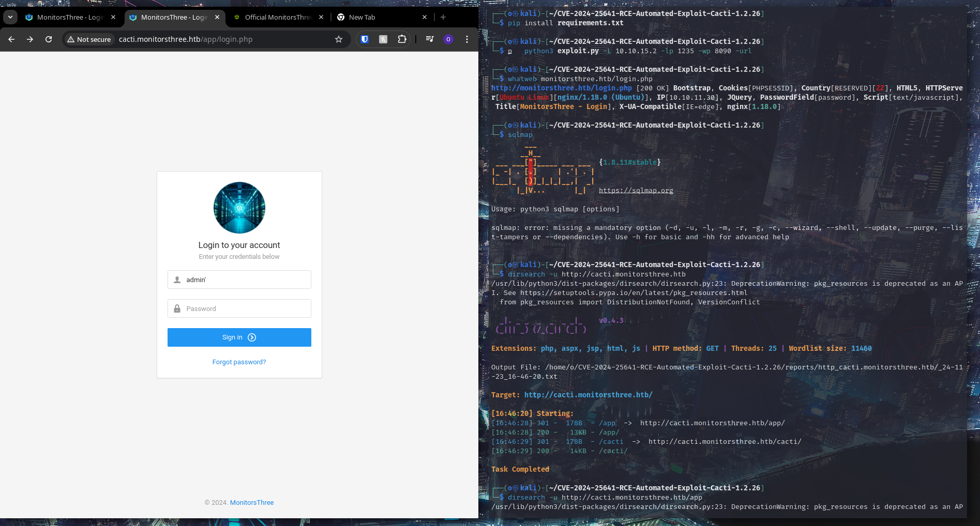Click the arrow icon inside Sign in
Viewport: 980px width, 526px height.
(x=252, y=337)
